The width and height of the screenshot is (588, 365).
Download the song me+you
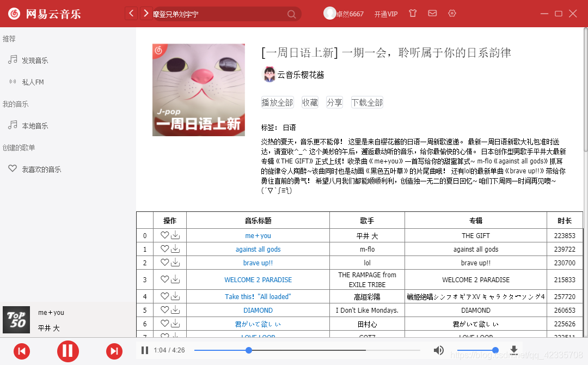coord(175,235)
